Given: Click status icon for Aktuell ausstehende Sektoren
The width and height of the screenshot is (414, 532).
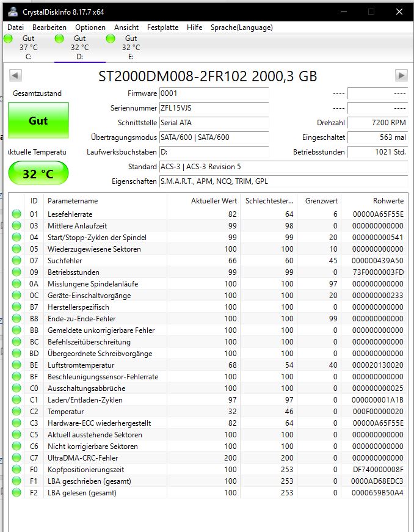Looking at the screenshot, I should tap(16, 435).
